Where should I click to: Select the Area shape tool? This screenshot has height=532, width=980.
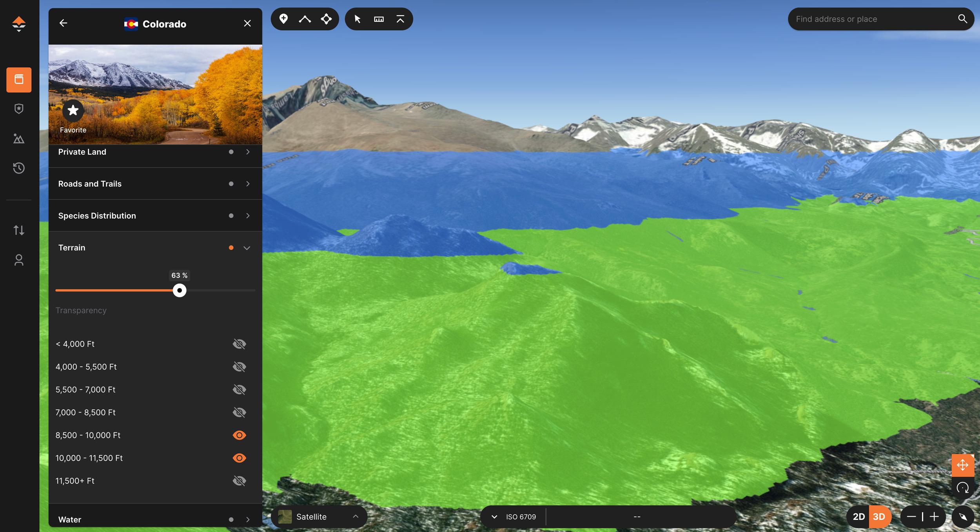(x=327, y=18)
